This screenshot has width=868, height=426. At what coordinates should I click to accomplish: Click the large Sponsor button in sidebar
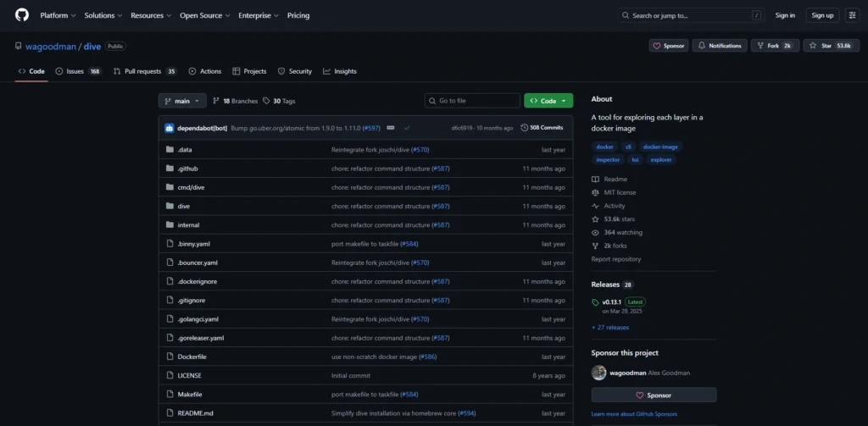pyautogui.click(x=654, y=395)
